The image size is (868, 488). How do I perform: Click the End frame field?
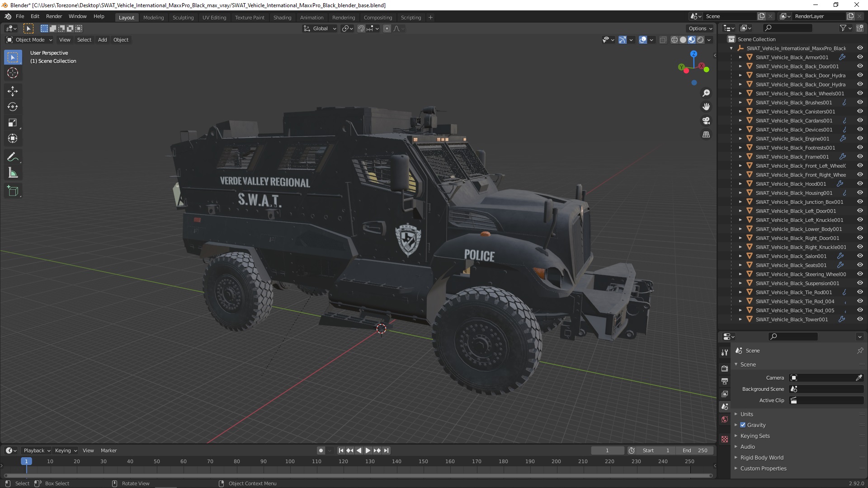click(695, 450)
